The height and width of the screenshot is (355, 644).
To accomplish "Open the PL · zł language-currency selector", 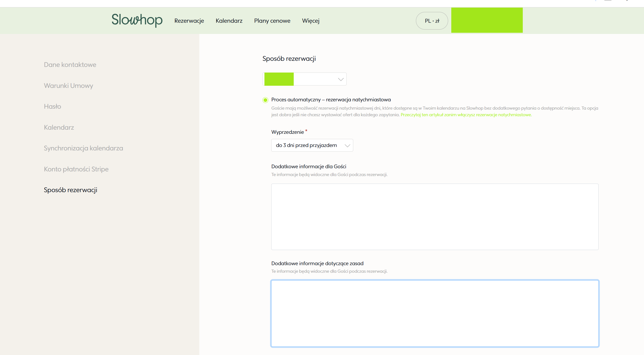I will (432, 21).
